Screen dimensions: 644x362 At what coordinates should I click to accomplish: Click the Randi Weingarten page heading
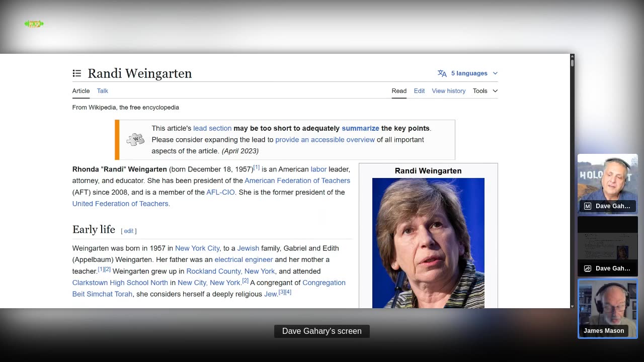click(140, 73)
